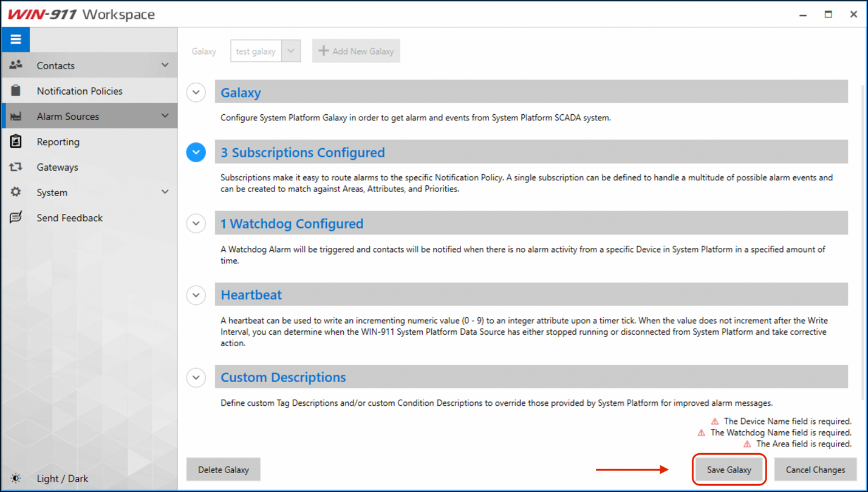Image resolution: width=868 pixels, height=492 pixels.
Task: Click Delete Galaxy
Action: [x=224, y=470]
